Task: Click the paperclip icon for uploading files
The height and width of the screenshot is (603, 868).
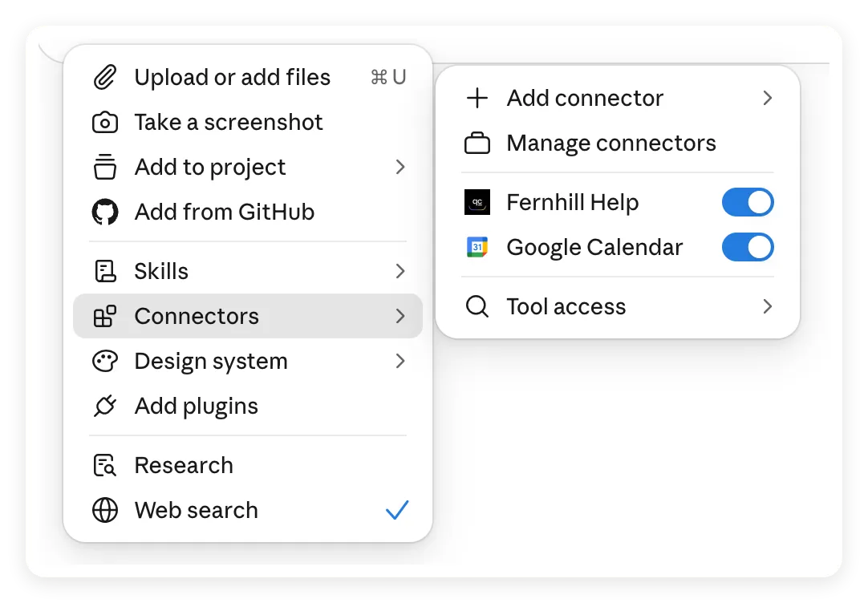Action: (104, 77)
